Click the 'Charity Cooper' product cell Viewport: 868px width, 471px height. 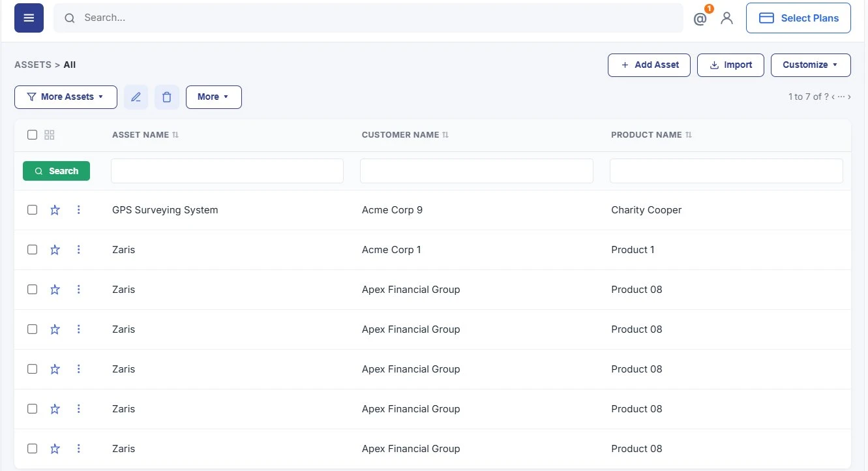click(646, 210)
